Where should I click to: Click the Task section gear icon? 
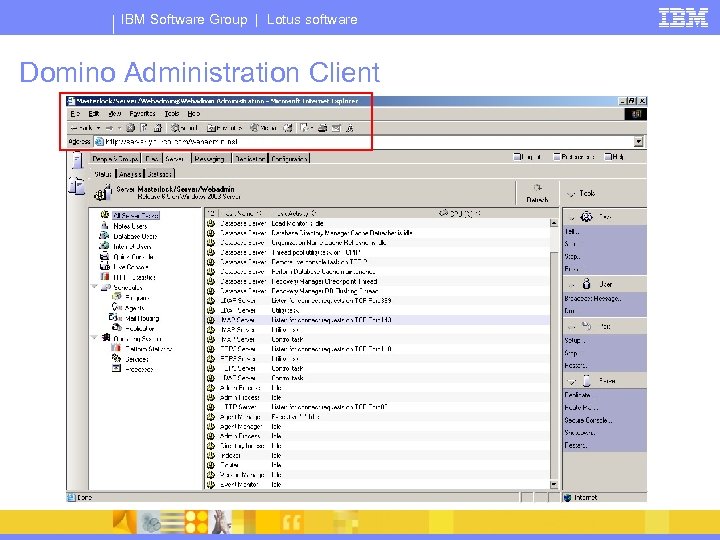point(586,216)
